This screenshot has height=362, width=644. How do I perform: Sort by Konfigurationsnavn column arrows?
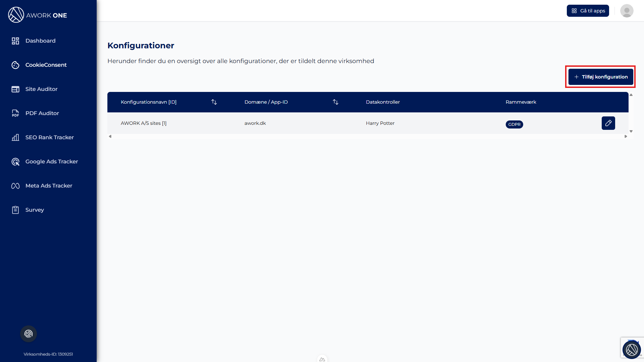coord(214,102)
